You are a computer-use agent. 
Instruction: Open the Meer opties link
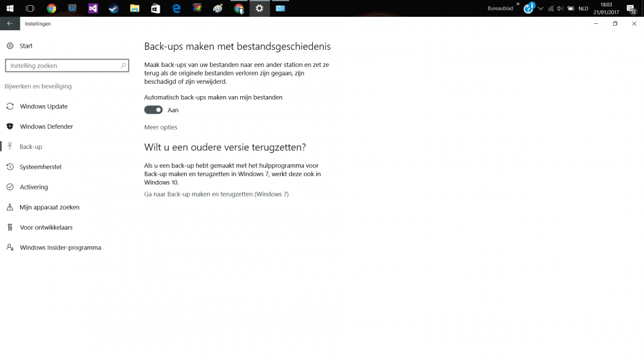click(x=160, y=127)
